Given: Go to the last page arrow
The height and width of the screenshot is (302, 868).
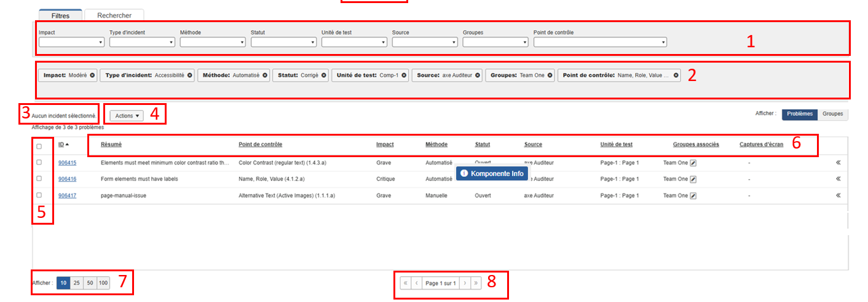Looking at the screenshot, I should (x=476, y=283).
